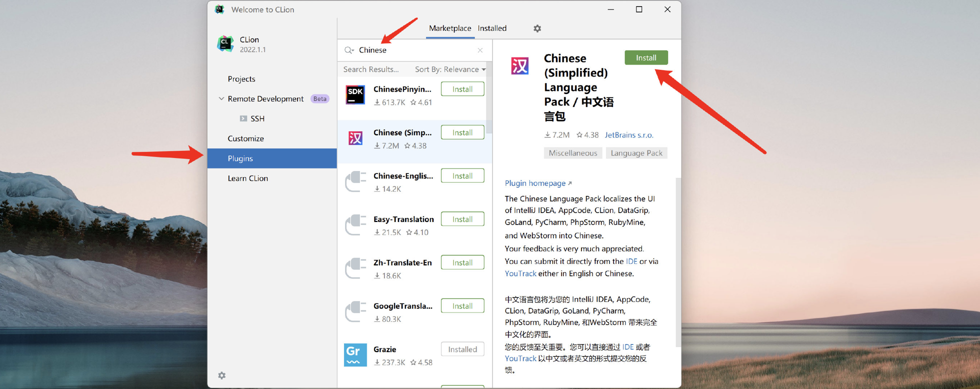980x389 pixels.
Task: Switch to the Installed tab
Action: click(492, 28)
